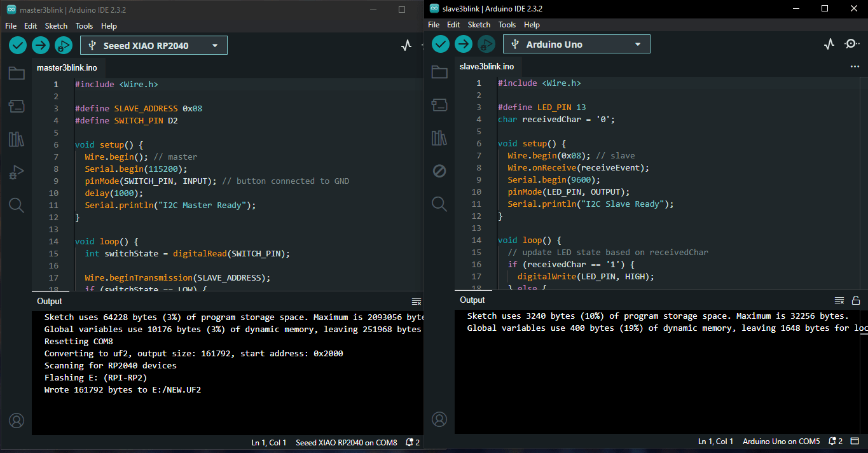The height and width of the screenshot is (453, 868).
Task: Open Serial Monitor in the slave3blink window
Action: pyautogui.click(x=851, y=44)
